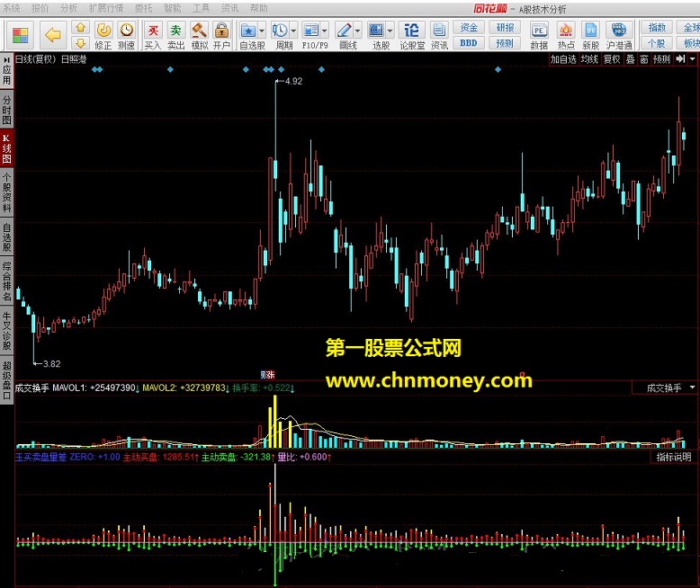Click the 资金 button
The height and width of the screenshot is (588, 700).
click(469, 28)
